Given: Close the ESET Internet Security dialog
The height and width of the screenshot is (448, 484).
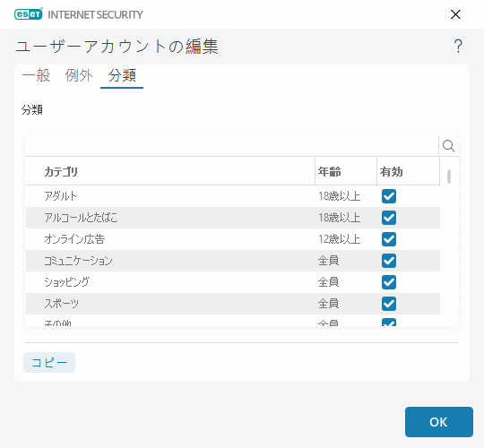Looking at the screenshot, I should pyautogui.click(x=455, y=14).
